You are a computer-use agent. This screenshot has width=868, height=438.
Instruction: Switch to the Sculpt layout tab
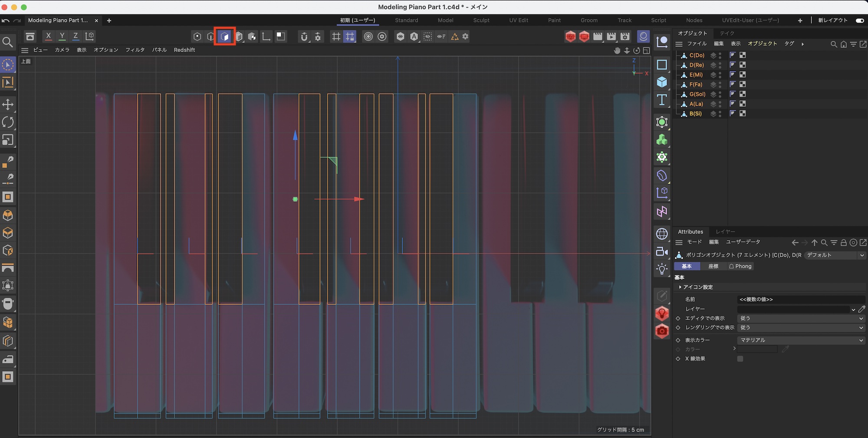[x=481, y=20]
